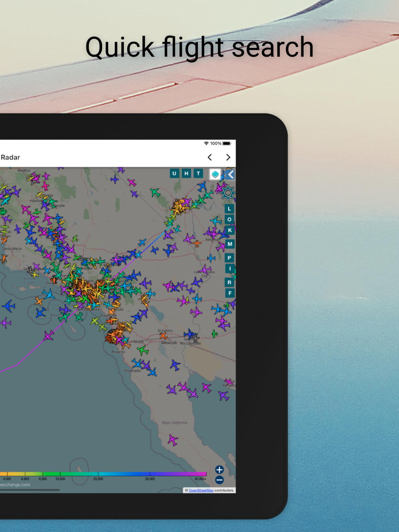
Task: Go back with the left arrow
Action: [x=210, y=157]
